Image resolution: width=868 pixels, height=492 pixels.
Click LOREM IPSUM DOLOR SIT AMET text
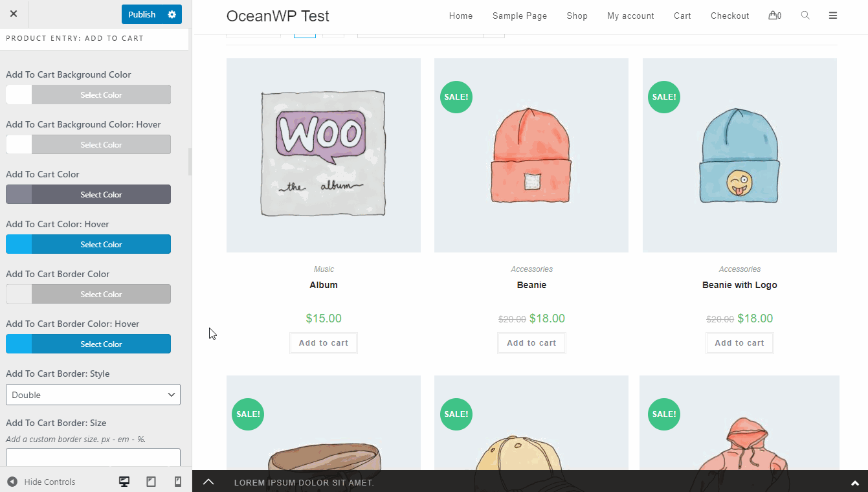[304, 483]
